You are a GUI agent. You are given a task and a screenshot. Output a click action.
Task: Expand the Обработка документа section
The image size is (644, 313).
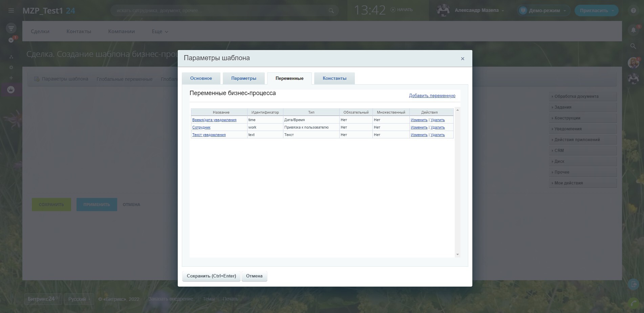click(x=583, y=96)
